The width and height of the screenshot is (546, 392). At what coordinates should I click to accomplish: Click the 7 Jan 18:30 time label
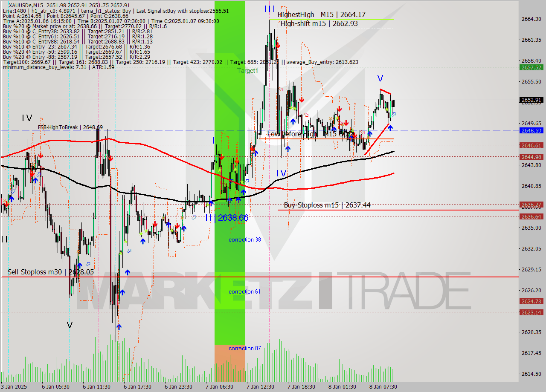301,387
